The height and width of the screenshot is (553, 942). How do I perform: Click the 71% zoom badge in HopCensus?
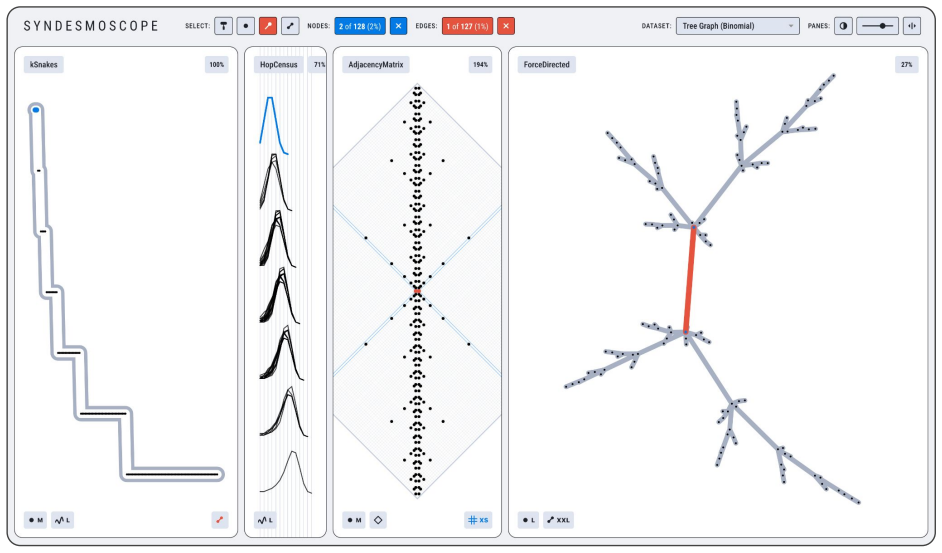pyautogui.click(x=318, y=64)
